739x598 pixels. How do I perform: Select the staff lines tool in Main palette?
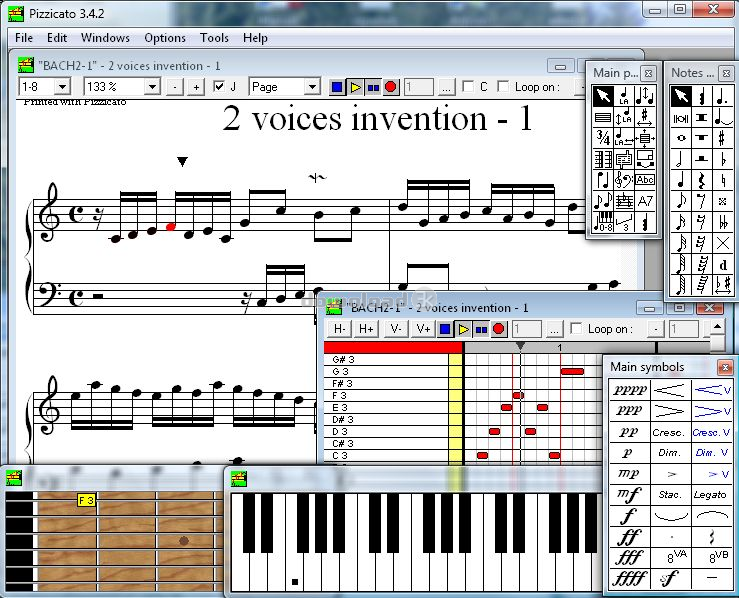603,117
